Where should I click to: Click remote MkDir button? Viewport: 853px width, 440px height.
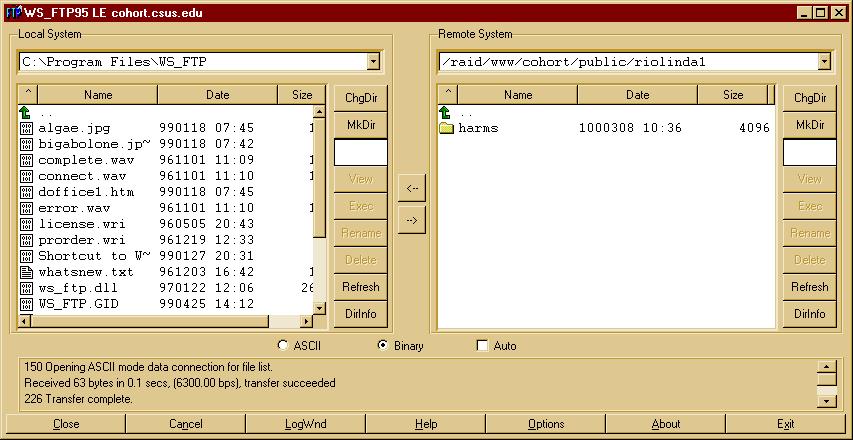(x=810, y=125)
